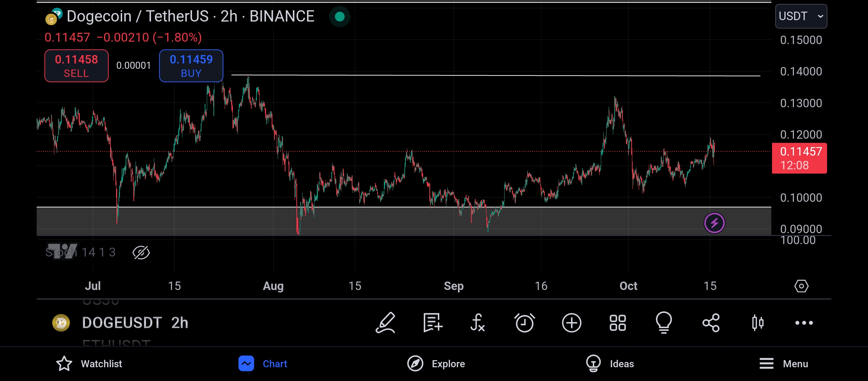Screen dimensions: 868x381
Task: Tap the 0.10000 price scale label
Action: [x=801, y=198]
